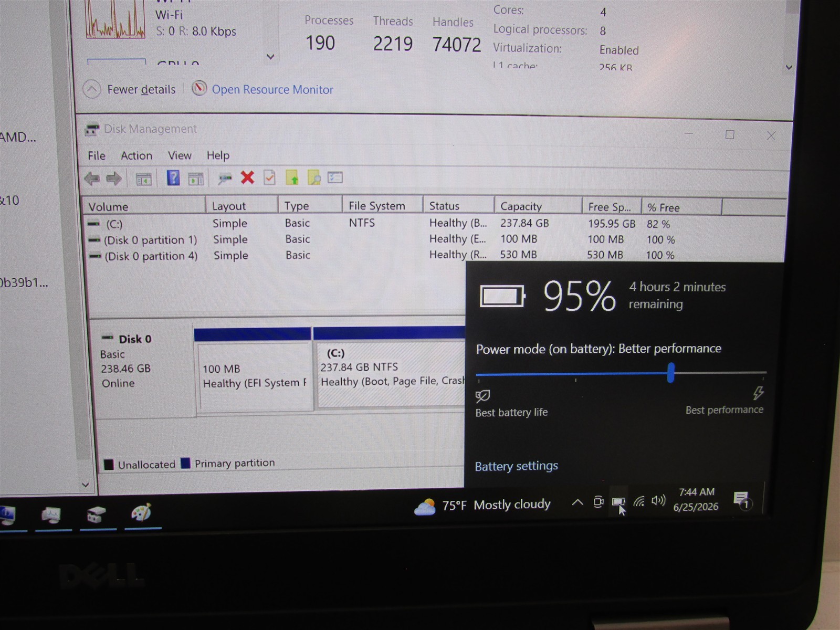
Task: Click Open Resource Monitor link
Action: pyautogui.click(x=272, y=90)
